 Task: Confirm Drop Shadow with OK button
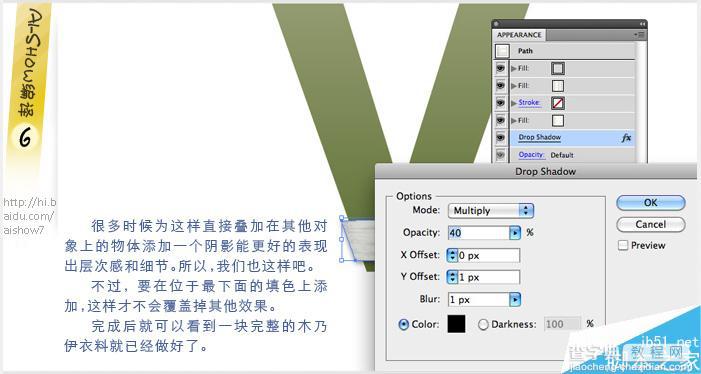coord(650,203)
